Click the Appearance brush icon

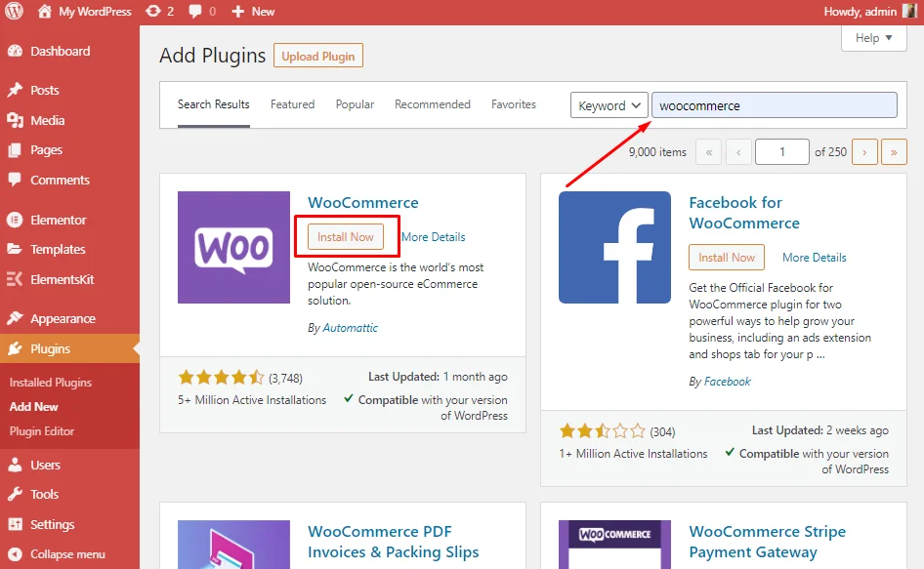(x=15, y=319)
